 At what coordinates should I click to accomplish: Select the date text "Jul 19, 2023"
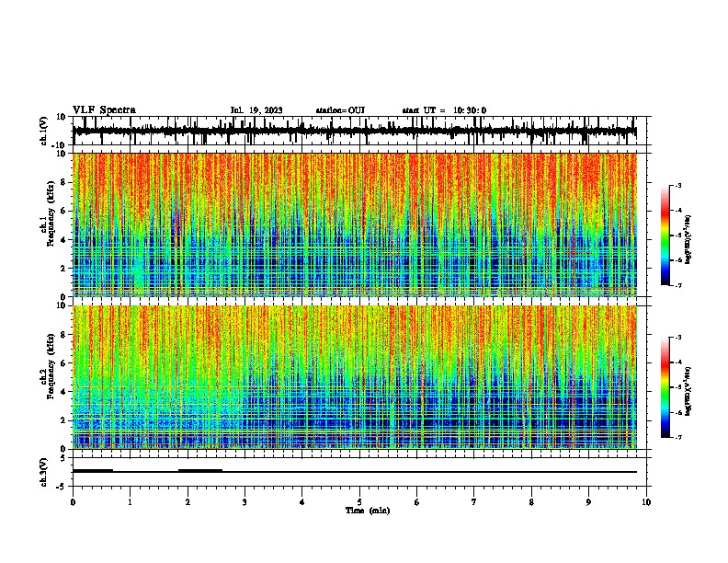pyautogui.click(x=256, y=110)
